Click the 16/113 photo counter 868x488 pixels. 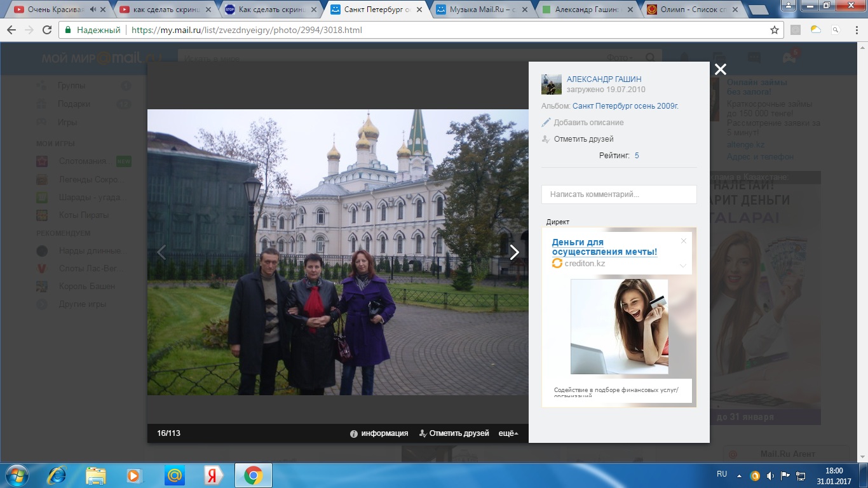point(168,433)
